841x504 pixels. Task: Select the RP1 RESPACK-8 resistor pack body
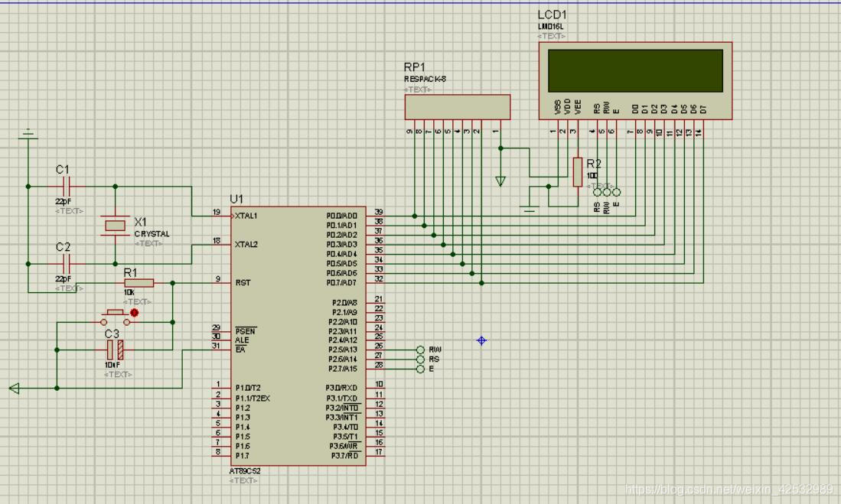click(x=457, y=107)
